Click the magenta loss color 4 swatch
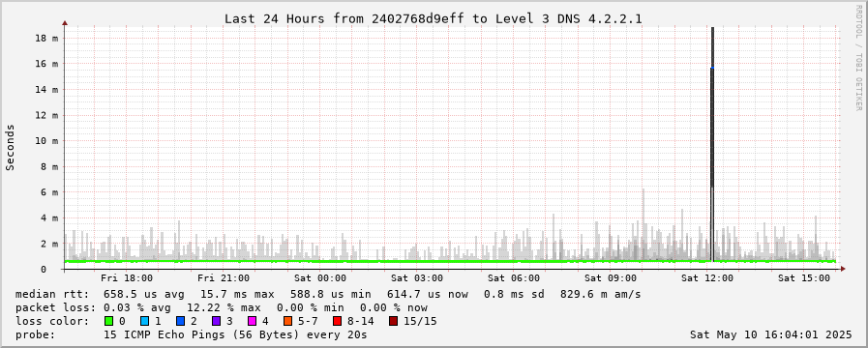Viewport: 868px width, 348px height. click(252, 321)
